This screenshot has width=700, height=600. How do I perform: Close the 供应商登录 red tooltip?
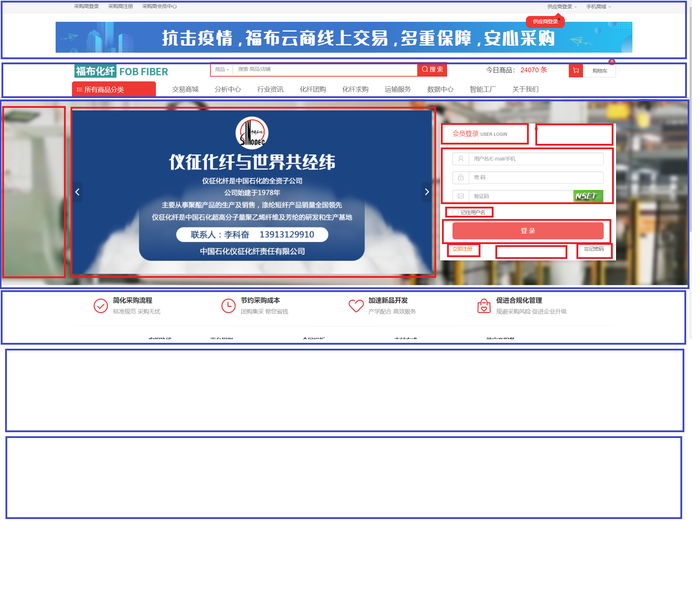[x=559, y=19]
